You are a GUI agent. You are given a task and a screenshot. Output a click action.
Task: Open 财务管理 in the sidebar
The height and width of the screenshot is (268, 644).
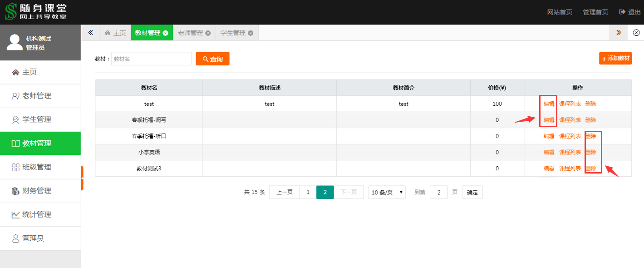point(36,191)
